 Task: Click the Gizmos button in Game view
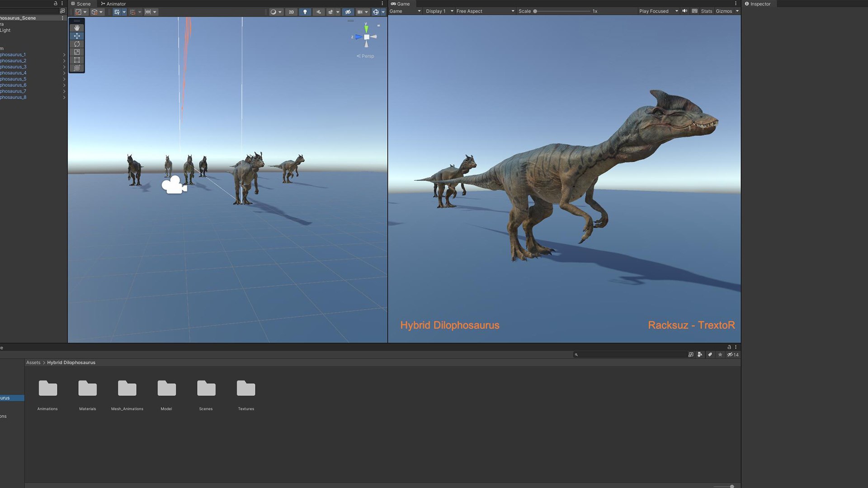click(724, 11)
